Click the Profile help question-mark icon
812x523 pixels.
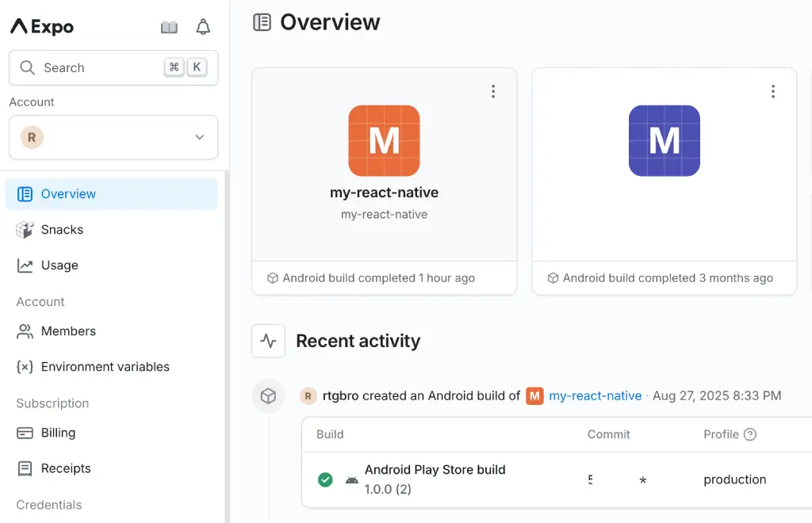(750, 434)
